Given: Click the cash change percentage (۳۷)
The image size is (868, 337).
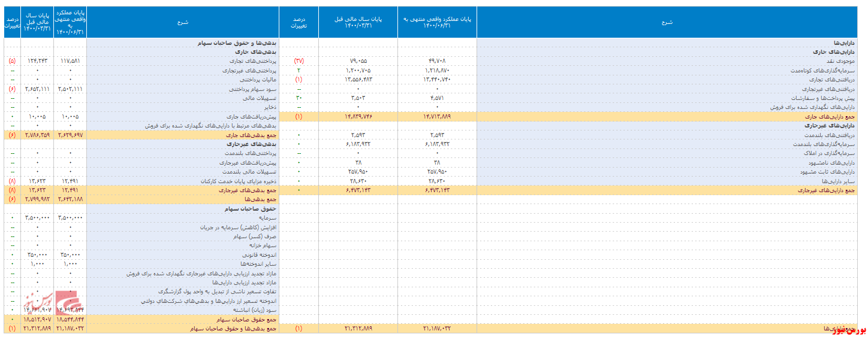Looking at the screenshot, I should 298,61.
